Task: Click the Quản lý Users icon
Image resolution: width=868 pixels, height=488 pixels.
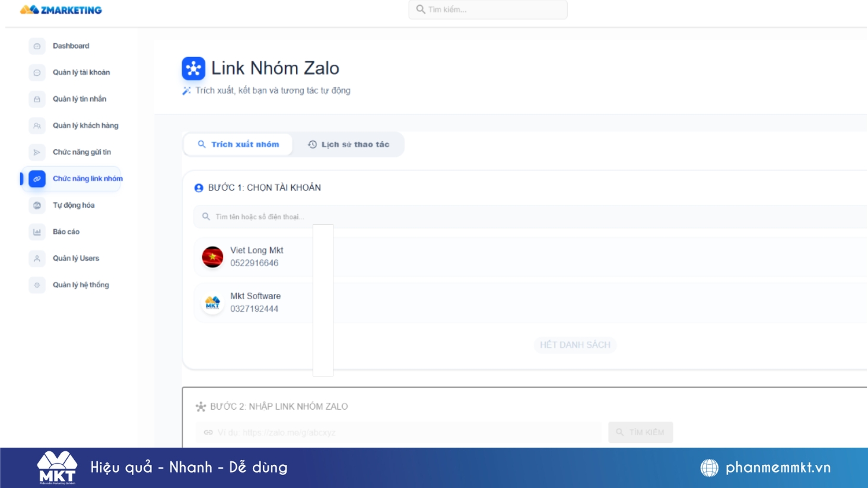Action: pos(37,258)
